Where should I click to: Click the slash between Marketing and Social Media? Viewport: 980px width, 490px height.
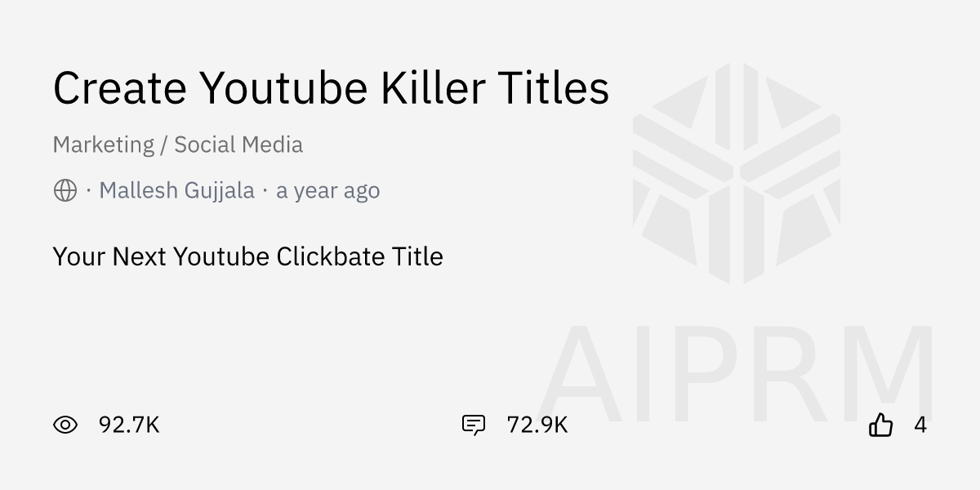(x=164, y=145)
